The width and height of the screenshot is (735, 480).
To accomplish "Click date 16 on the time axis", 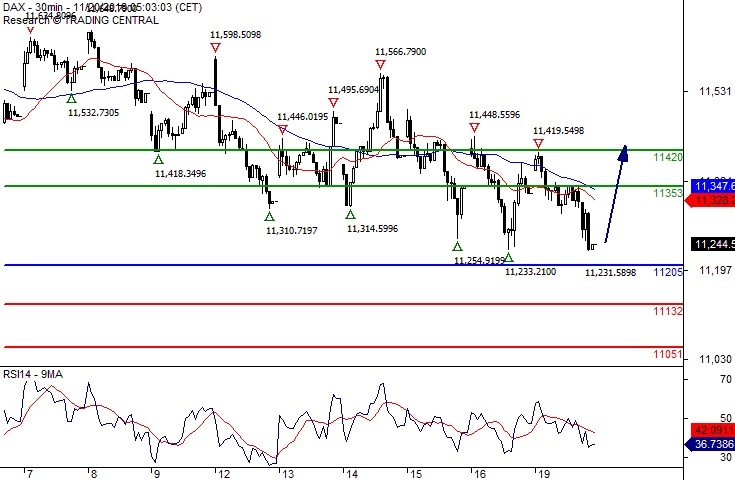I will coord(480,474).
